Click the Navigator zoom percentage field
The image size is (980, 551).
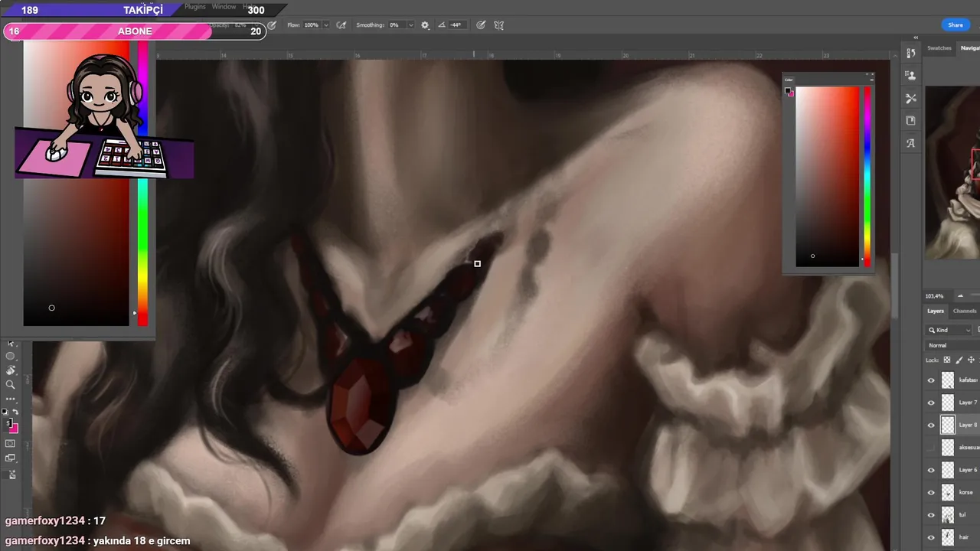pos(935,296)
